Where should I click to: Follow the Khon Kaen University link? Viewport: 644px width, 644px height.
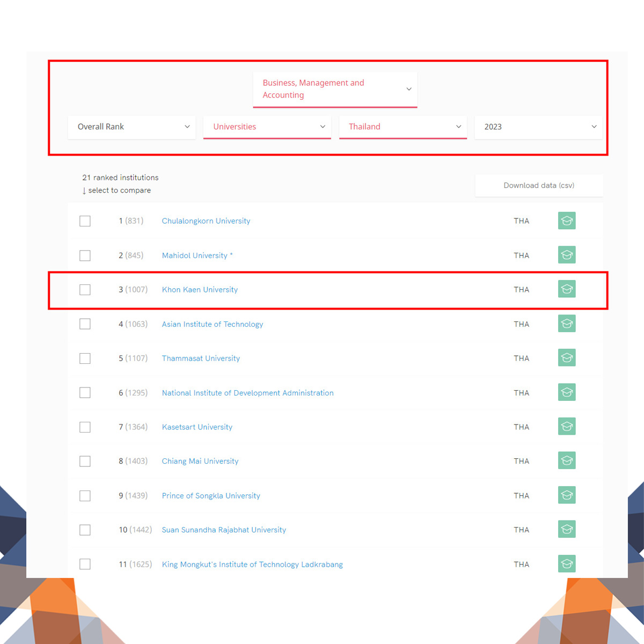[200, 289]
